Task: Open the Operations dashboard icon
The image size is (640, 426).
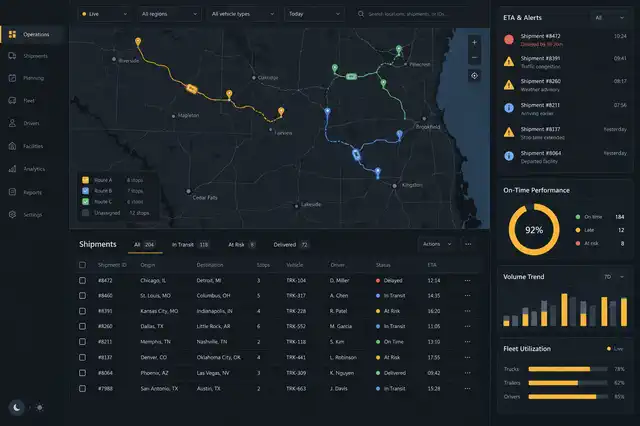Action: (x=13, y=34)
